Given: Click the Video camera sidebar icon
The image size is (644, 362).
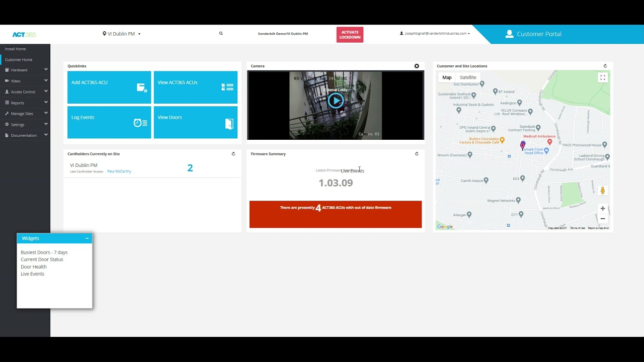Looking at the screenshot, I should (7, 81).
